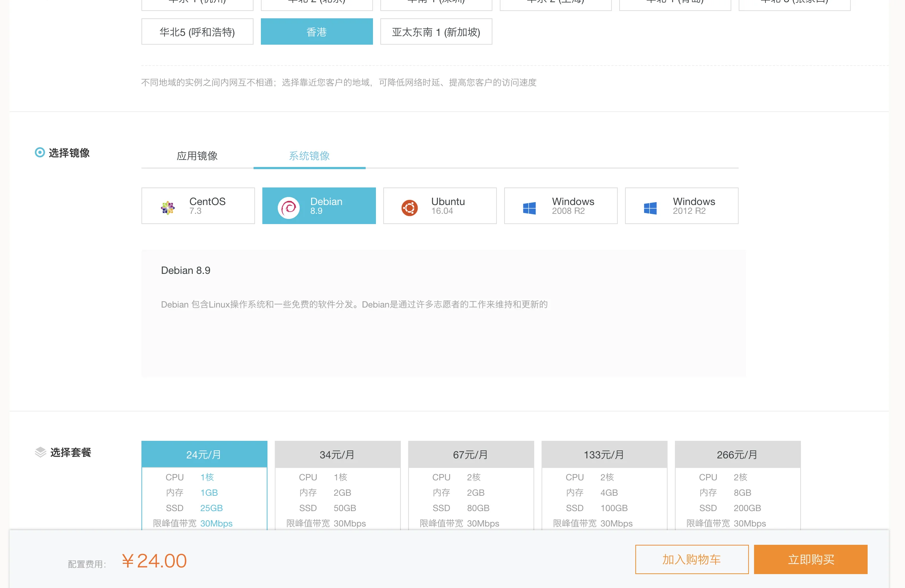Switch to the 系统镜像 tab
Screen dimensions: 905x588
coord(309,156)
